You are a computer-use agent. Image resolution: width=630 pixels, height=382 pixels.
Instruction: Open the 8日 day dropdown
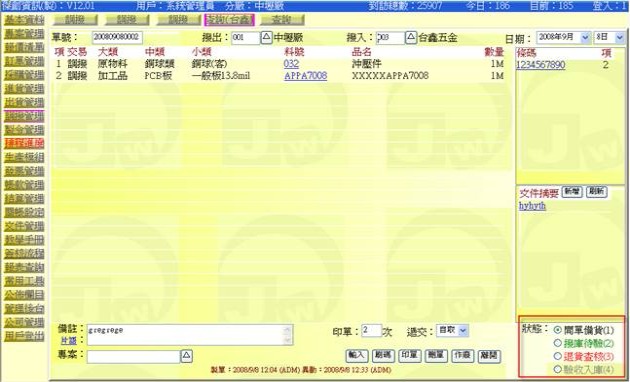coord(619,37)
